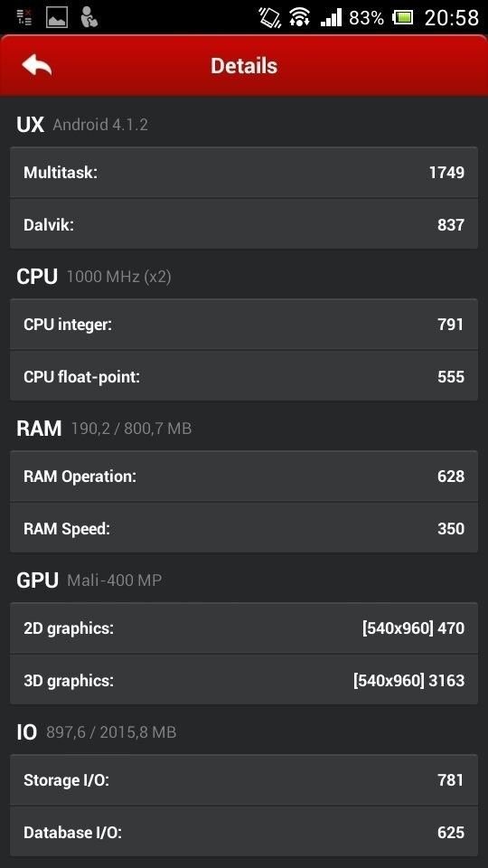
Task: Tap the screen rotation status icon
Action: [x=269, y=17]
